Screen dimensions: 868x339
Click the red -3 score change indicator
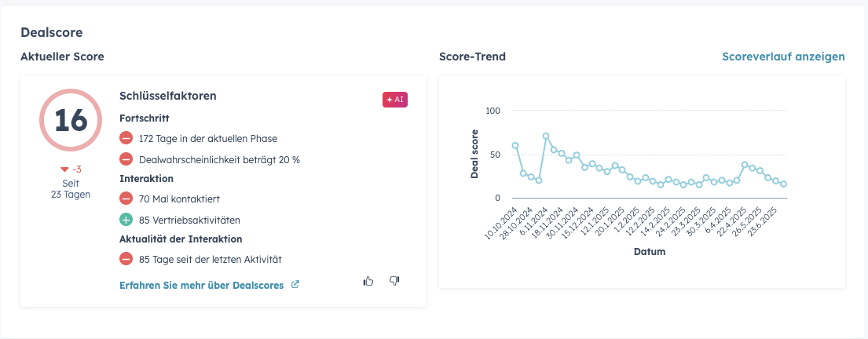coord(71,169)
